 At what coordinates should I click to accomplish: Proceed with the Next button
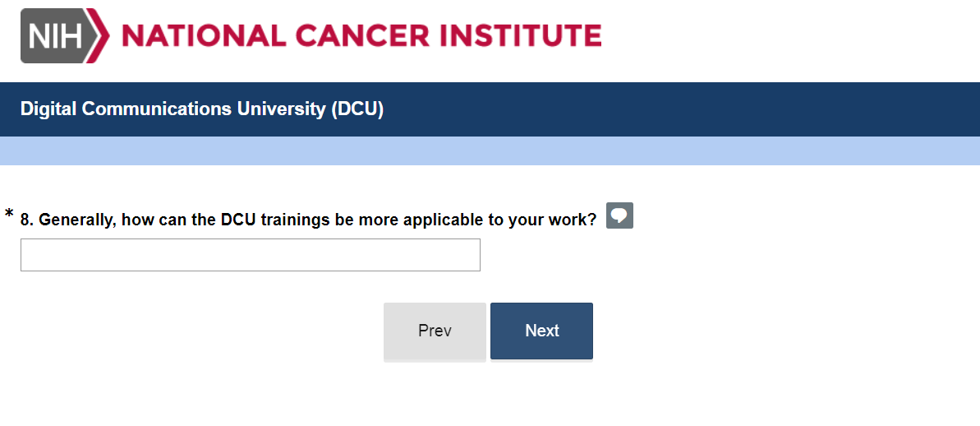coord(541,331)
